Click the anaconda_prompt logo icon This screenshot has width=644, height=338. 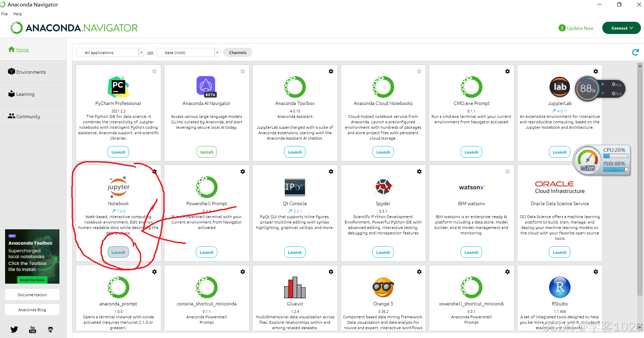pyautogui.click(x=118, y=287)
